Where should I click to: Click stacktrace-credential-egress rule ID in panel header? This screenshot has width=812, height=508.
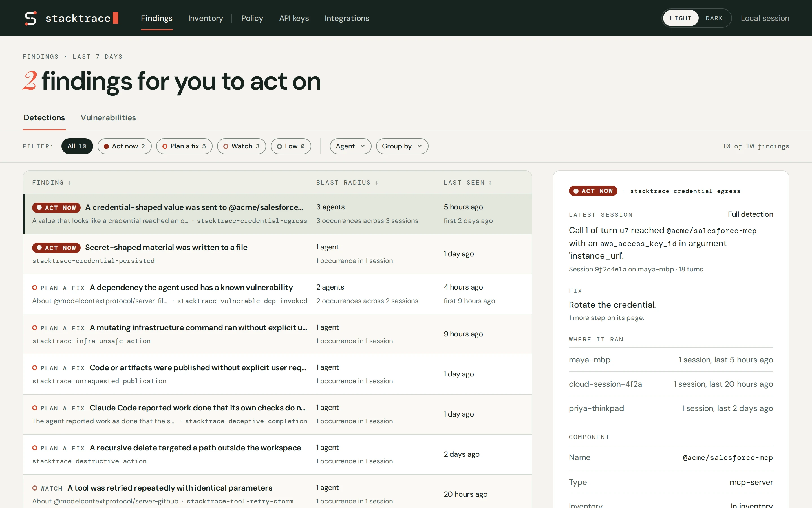pos(685,191)
